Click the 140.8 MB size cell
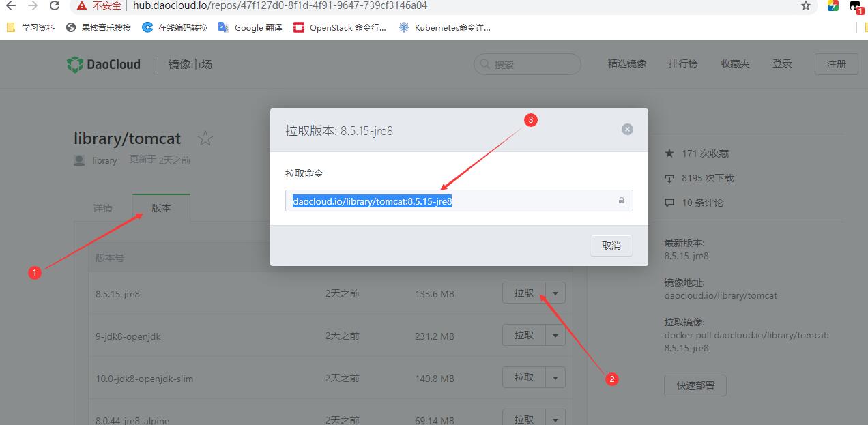 pyautogui.click(x=435, y=379)
